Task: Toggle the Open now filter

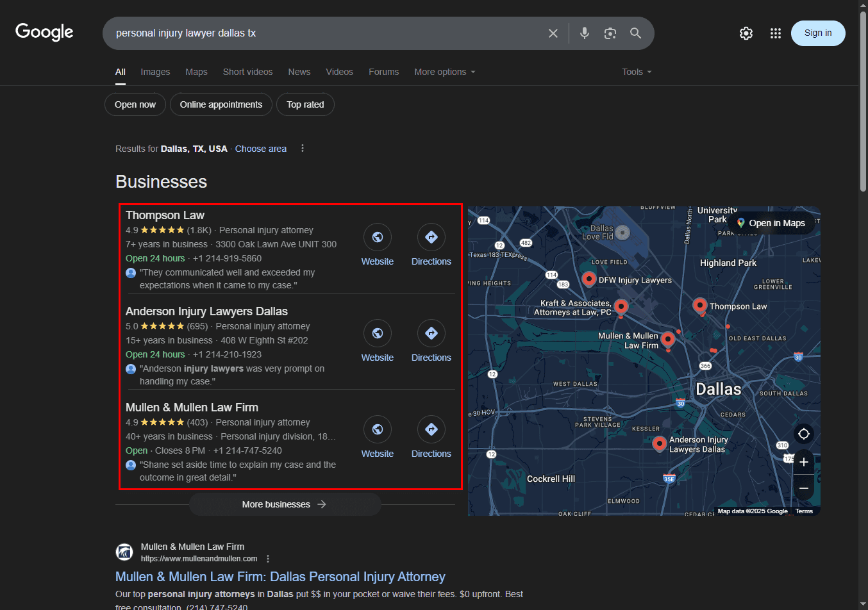Action: (x=135, y=104)
